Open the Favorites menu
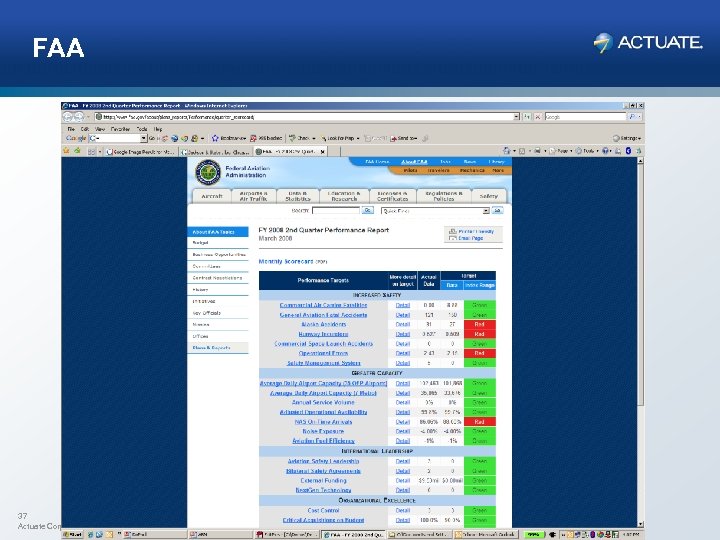Image resolution: width=720 pixels, height=540 pixels. coord(121,129)
